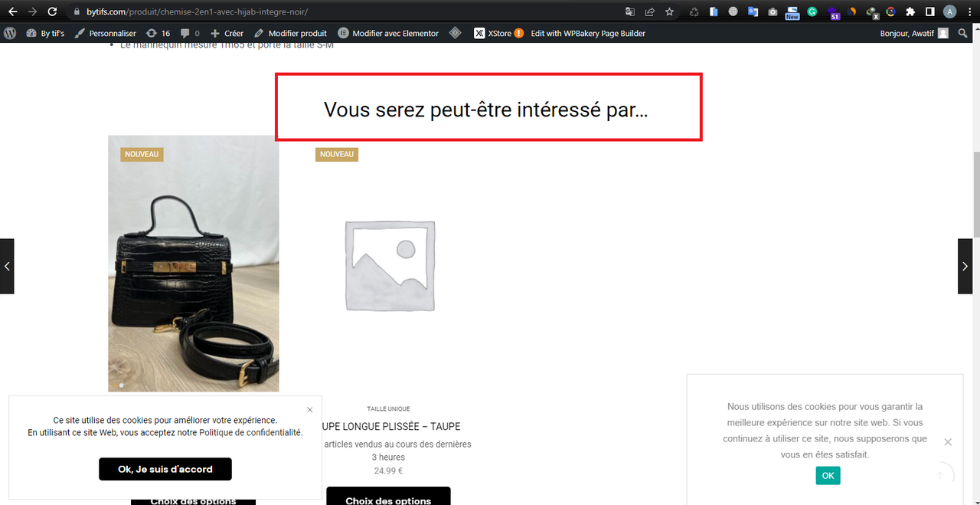Open the 16 pending updates item
Screen dimensions: 980x505
[x=158, y=33]
